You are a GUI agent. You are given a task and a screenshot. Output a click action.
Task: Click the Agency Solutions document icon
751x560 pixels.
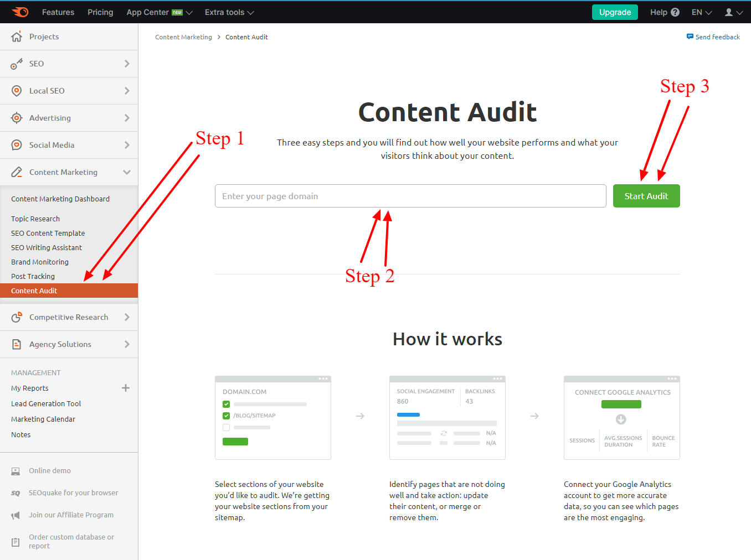(x=17, y=344)
